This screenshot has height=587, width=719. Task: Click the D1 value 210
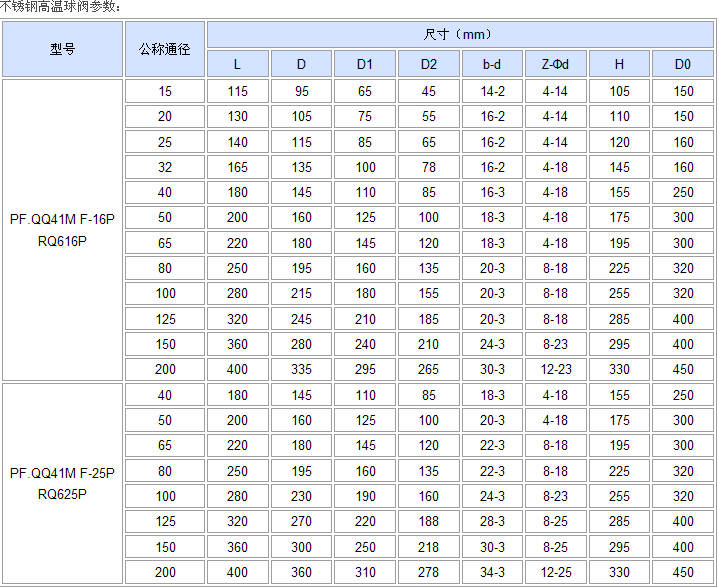(365, 319)
